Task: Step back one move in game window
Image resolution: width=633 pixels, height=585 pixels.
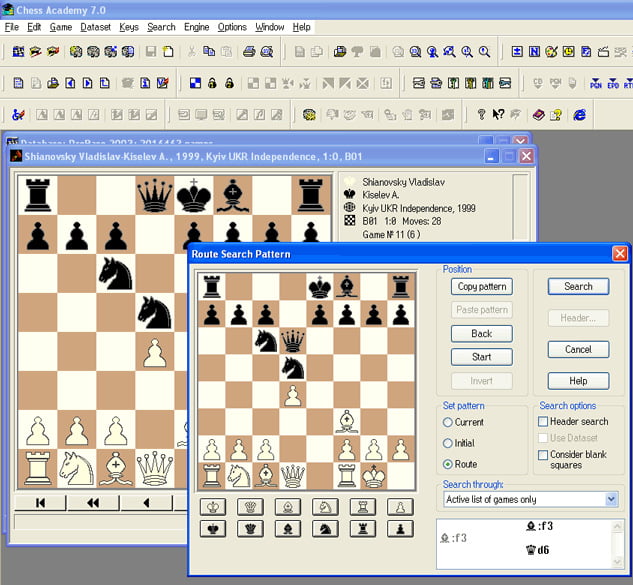Action: (147, 503)
